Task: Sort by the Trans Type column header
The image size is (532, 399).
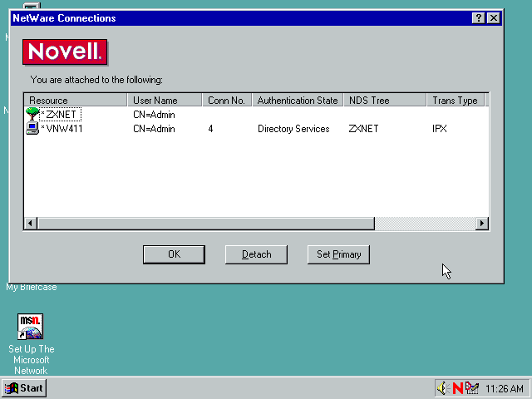Action: [x=456, y=101]
